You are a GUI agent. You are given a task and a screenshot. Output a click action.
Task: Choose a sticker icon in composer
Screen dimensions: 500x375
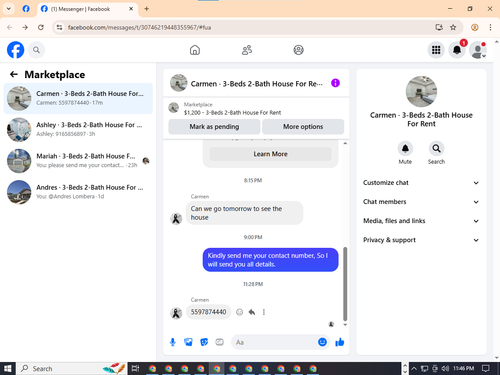pos(204,342)
